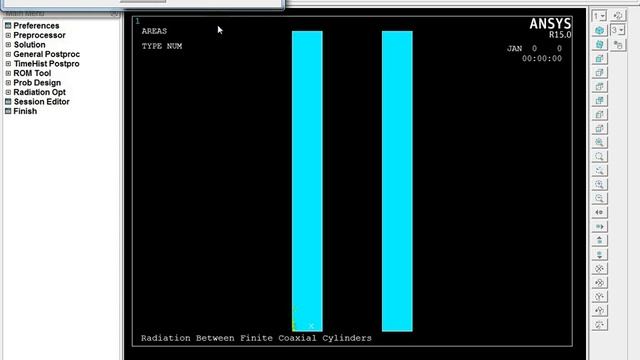Viewport: 640px width, 360px height.
Task: Click title 'Radiation Between Finite Coaxial Cylinders'
Action: click(x=256, y=338)
